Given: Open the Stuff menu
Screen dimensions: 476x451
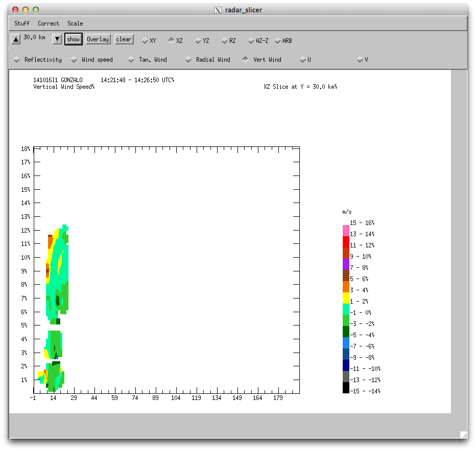Looking at the screenshot, I should 22,23.
